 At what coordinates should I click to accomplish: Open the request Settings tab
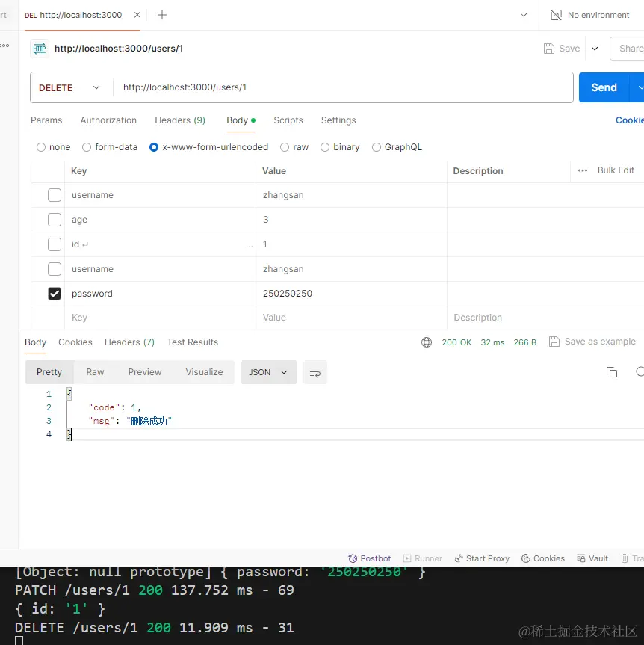[338, 120]
